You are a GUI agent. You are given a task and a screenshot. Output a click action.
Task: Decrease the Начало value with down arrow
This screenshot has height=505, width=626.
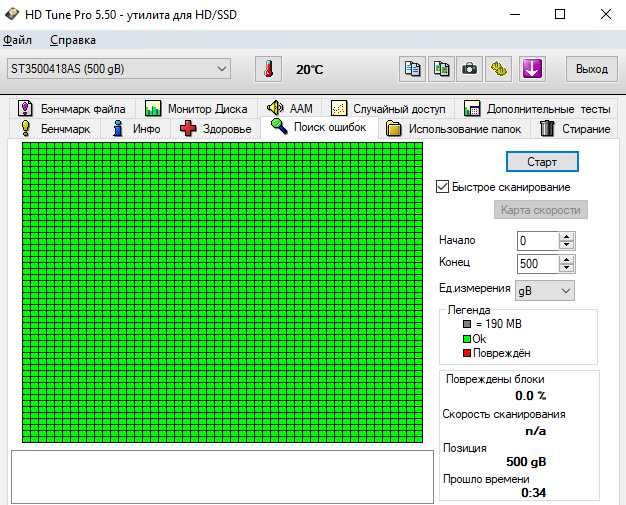tap(566, 245)
